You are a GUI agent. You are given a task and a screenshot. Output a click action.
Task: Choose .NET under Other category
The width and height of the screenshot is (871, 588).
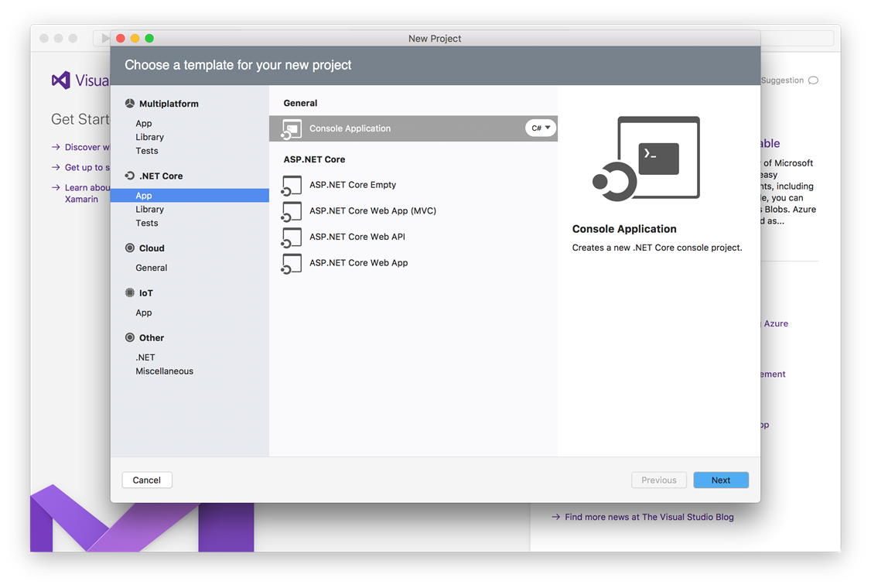[x=145, y=357]
